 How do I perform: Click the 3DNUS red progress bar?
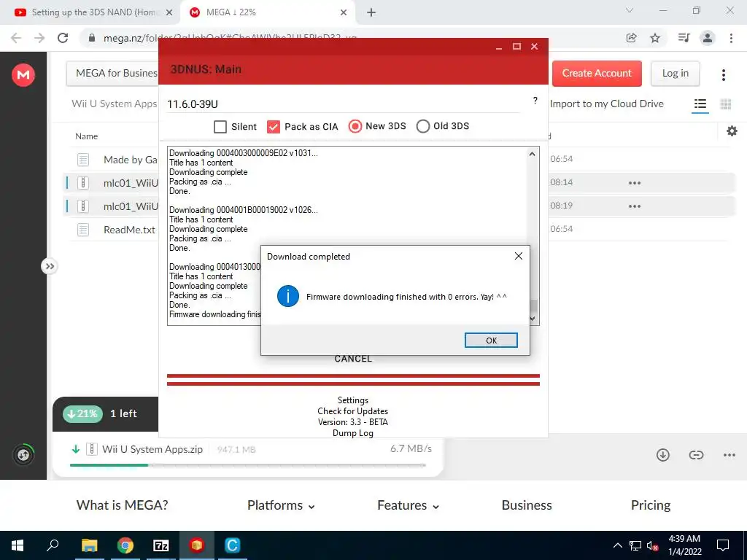pyautogui.click(x=353, y=379)
